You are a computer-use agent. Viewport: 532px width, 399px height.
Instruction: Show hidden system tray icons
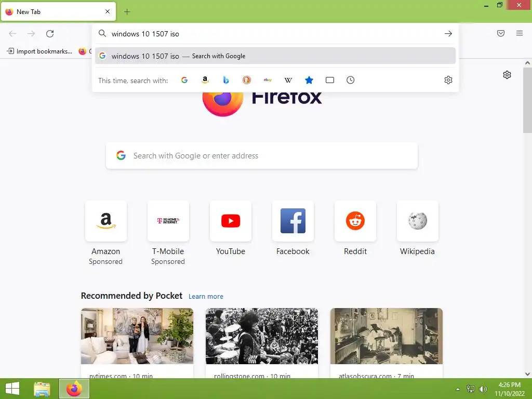[458, 389]
